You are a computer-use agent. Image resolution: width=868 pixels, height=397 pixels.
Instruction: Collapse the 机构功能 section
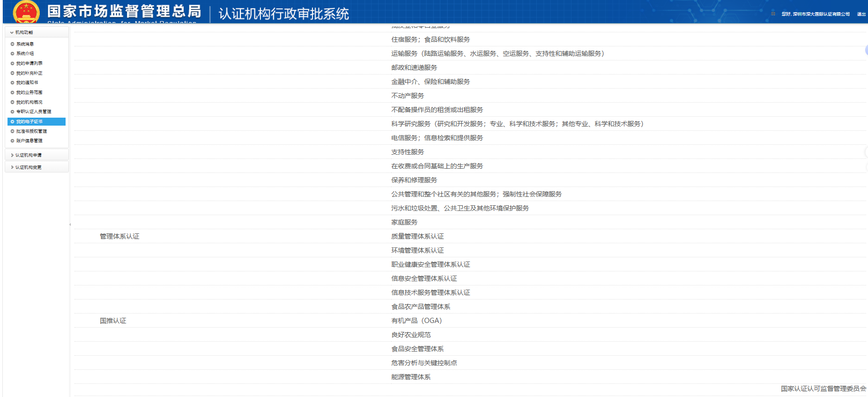coord(37,32)
